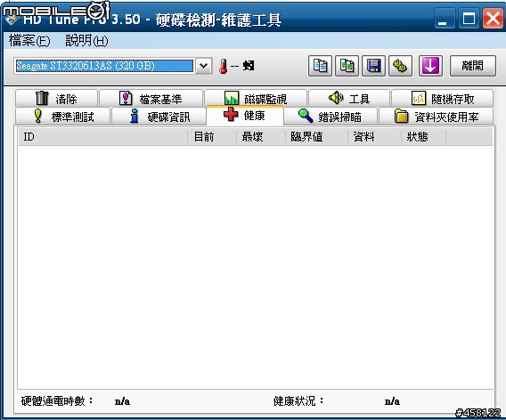Screen dimensions: 506x420
Task: Open the 說明(H) menu
Action: pos(86,41)
